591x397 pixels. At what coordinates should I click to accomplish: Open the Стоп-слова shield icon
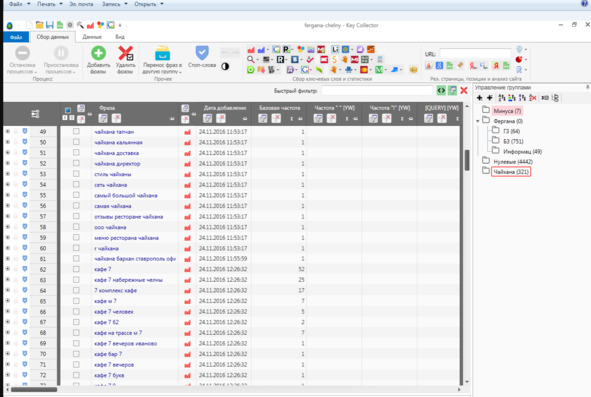(x=202, y=53)
